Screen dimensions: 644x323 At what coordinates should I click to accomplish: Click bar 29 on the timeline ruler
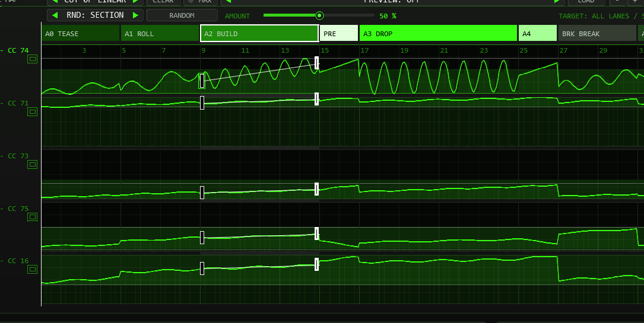[603, 50]
